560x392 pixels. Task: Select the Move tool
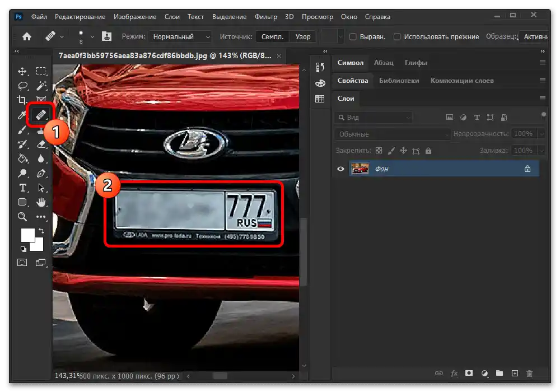coord(22,72)
